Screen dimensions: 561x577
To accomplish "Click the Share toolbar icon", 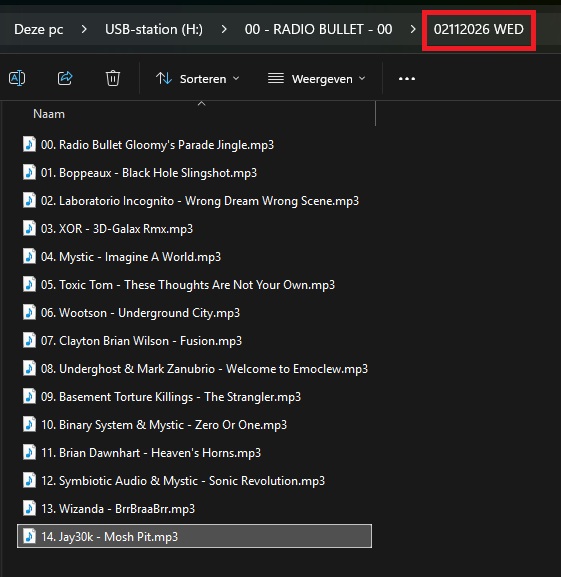I will click(x=65, y=78).
